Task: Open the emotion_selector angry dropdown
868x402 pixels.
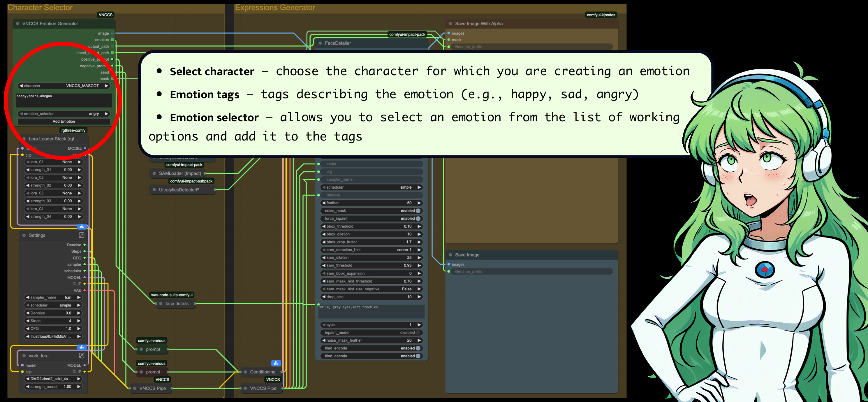Action: click(x=64, y=114)
